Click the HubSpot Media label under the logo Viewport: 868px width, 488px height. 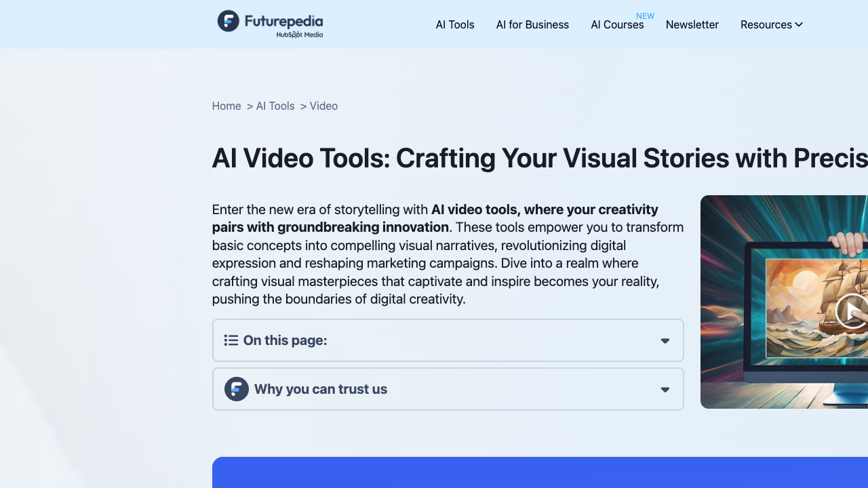pyautogui.click(x=300, y=35)
